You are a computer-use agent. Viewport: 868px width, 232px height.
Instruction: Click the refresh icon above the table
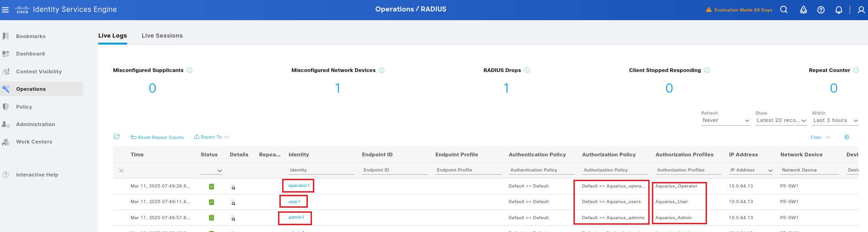click(117, 137)
